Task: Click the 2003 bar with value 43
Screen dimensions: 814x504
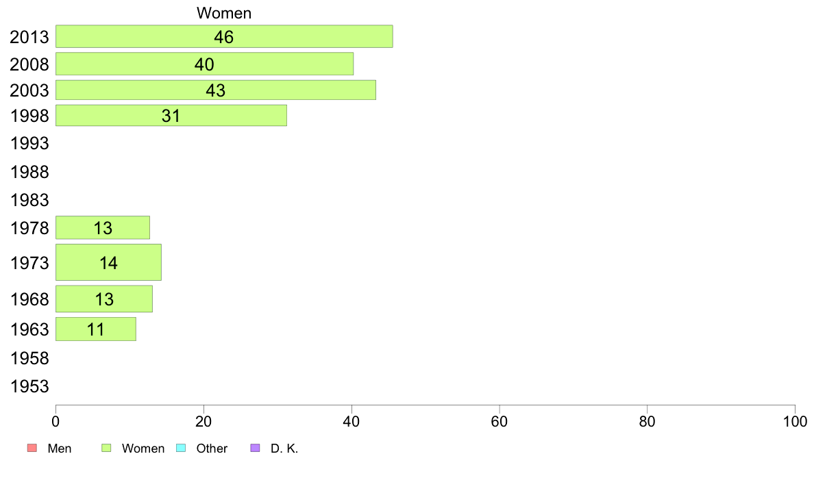Action: 215,90
